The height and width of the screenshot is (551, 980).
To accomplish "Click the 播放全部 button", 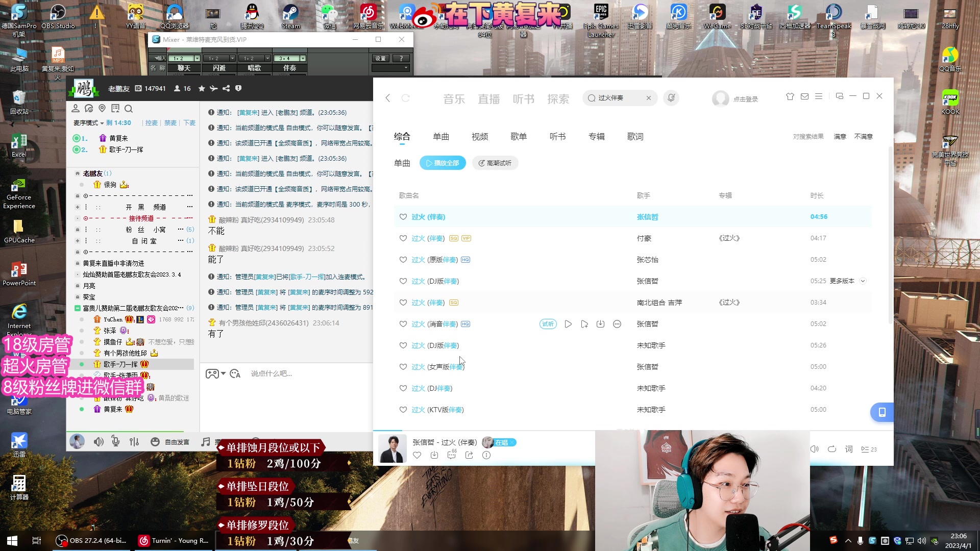I will coord(443,163).
